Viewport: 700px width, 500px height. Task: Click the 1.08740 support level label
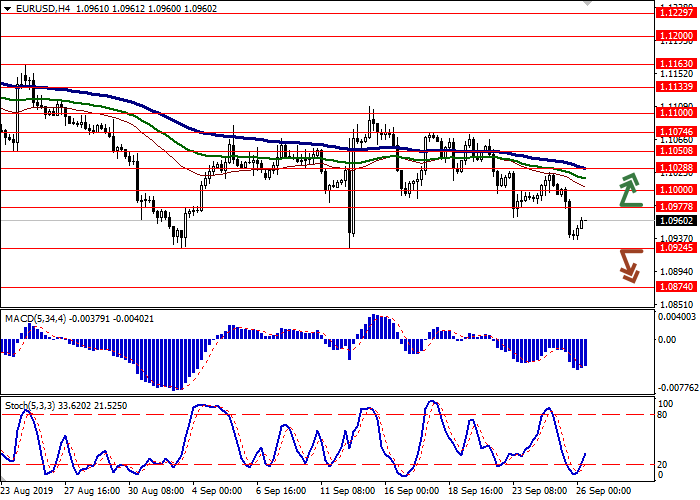click(x=675, y=286)
